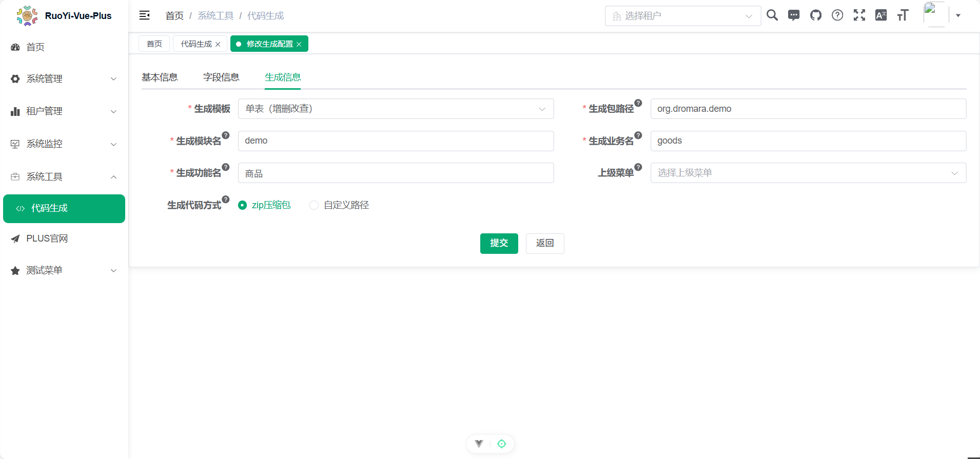This screenshot has height=459, width=980.
Task: Select the 自定义路径 radio option
Action: 314,205
